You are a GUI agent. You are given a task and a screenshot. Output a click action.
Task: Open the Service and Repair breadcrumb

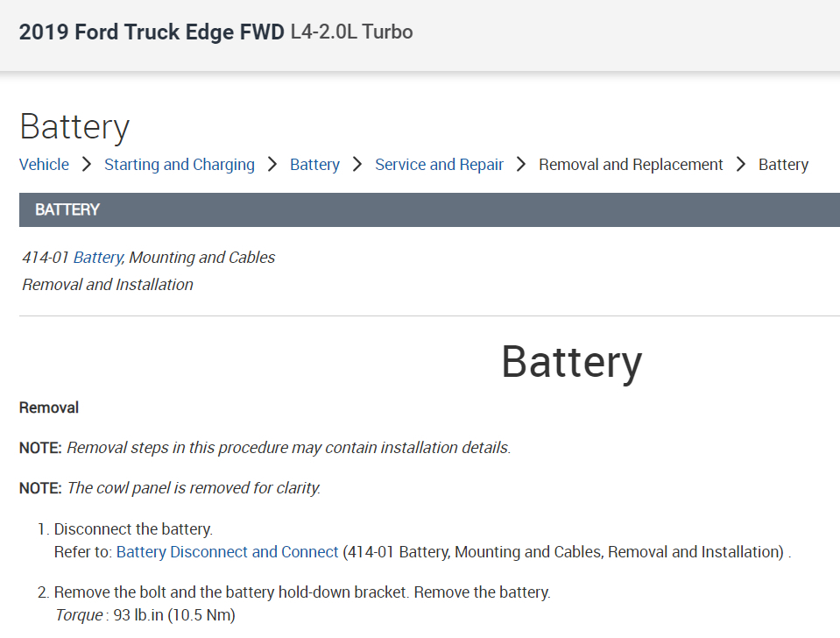439,165
